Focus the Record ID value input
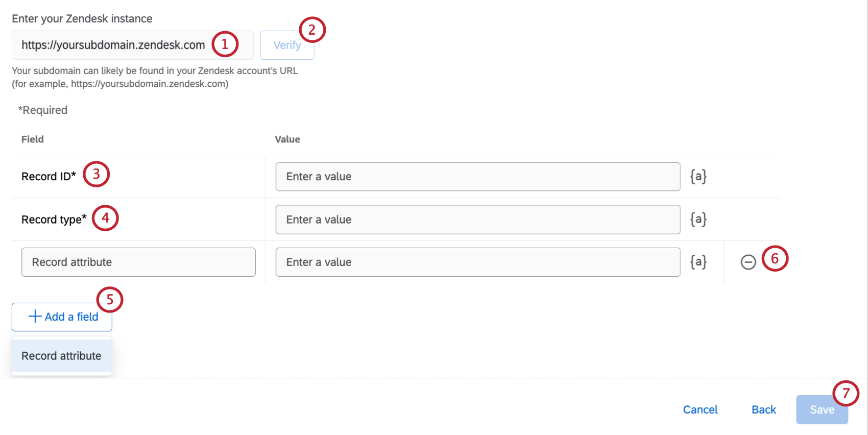The height and width of the screenshot is (435, 868). pos(477,177)
